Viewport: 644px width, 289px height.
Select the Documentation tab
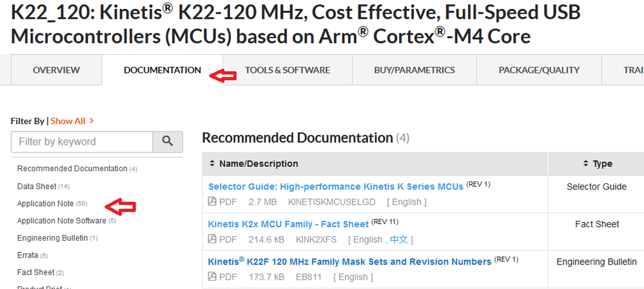pyautogui.click(x=162, y=70)
